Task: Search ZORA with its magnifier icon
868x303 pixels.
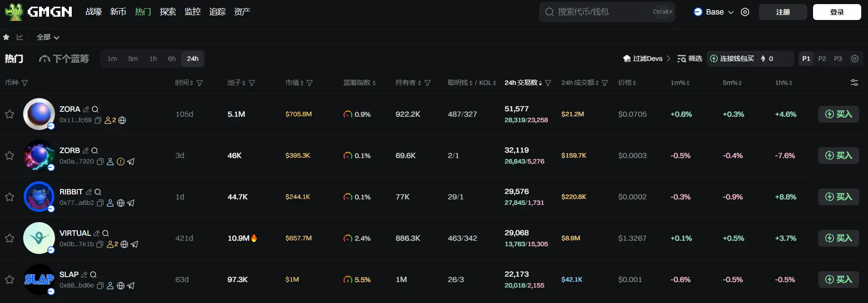Action: (95, 109)
